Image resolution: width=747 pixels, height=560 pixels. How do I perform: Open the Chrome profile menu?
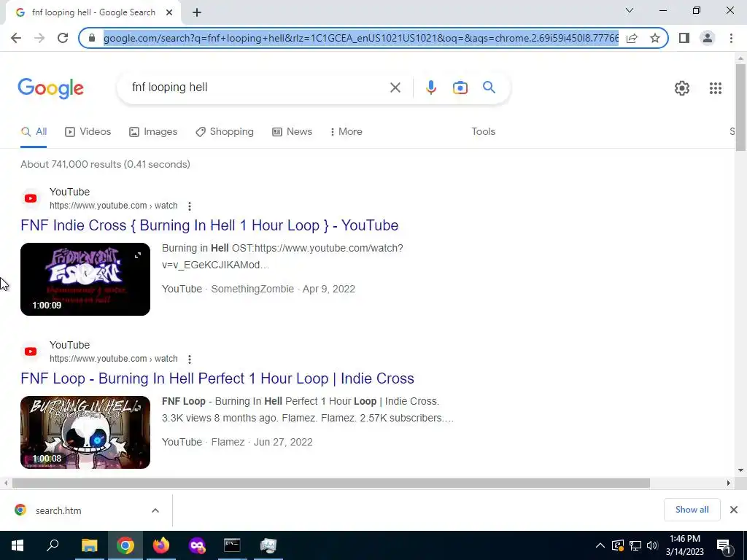pos(708,38)
